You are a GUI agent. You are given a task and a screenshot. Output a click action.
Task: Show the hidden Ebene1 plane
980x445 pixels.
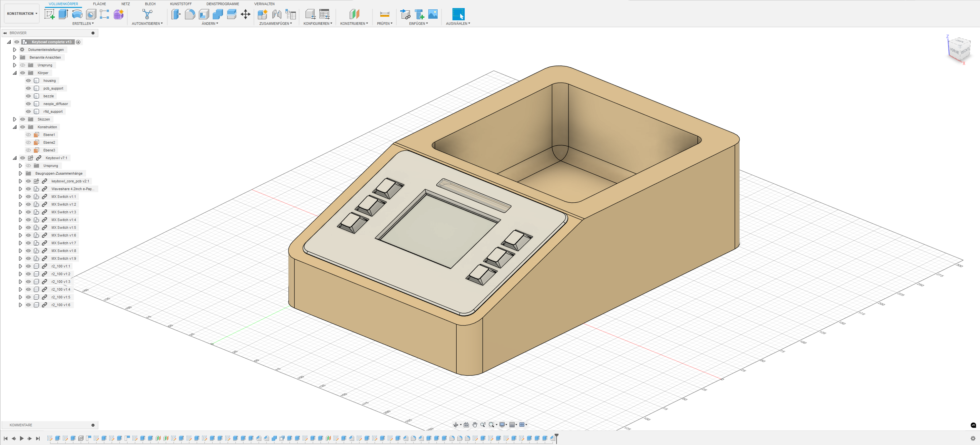pos(29,135)
